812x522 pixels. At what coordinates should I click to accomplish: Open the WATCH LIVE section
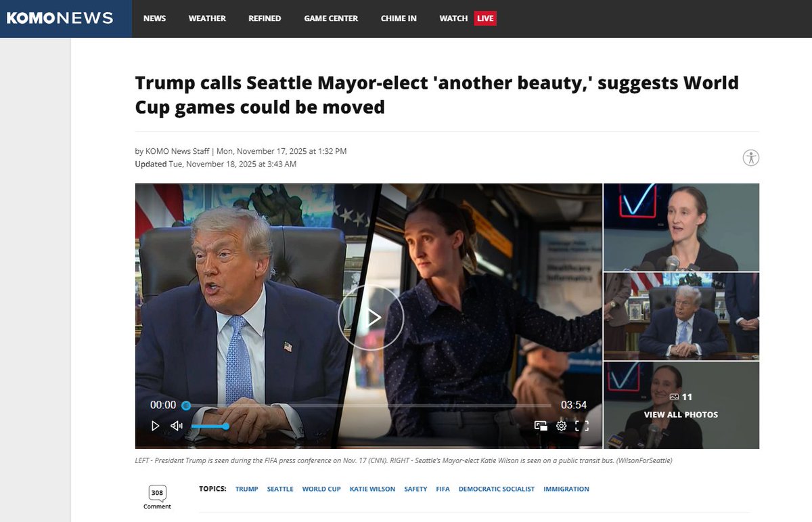coord(466,18)
